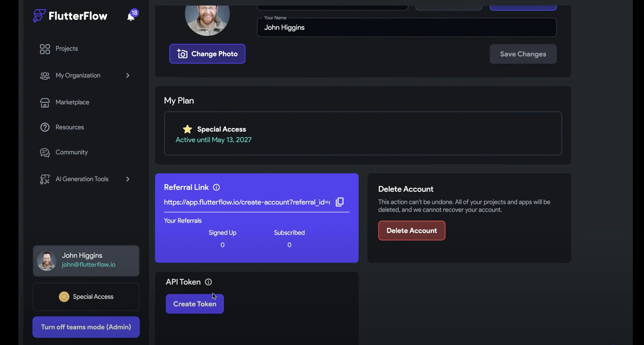Click the red Delete Account button
Viewport: 644px width, 345px height.
pyautogui.click(x=411, y=230)
